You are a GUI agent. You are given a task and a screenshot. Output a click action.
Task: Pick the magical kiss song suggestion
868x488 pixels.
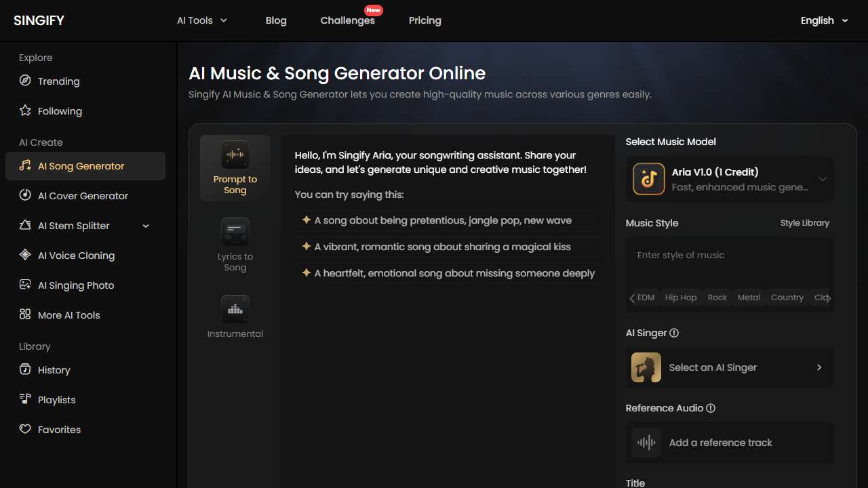point(448,247)
